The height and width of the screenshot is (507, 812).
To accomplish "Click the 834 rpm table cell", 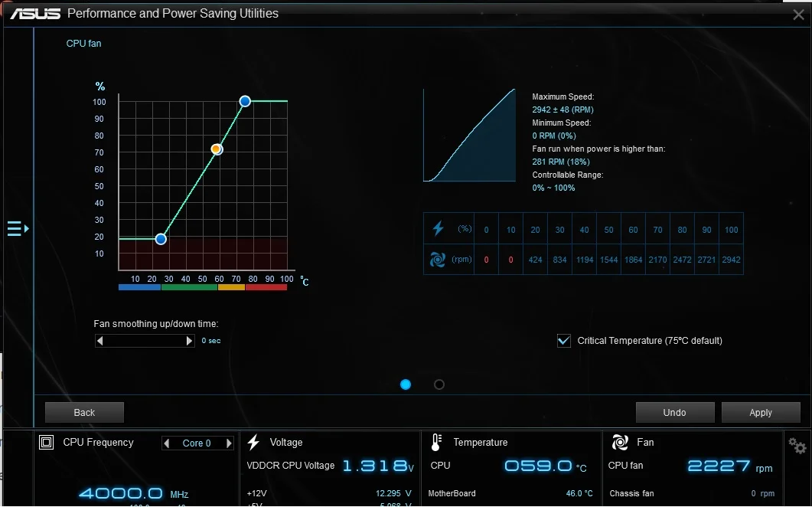I will point(559,260).
